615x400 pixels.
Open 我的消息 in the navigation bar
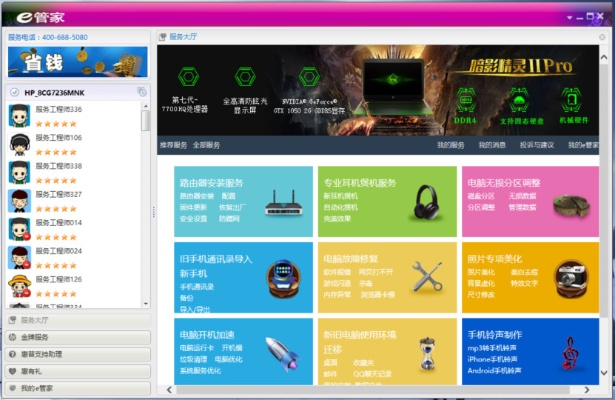[x=492, y=145]
